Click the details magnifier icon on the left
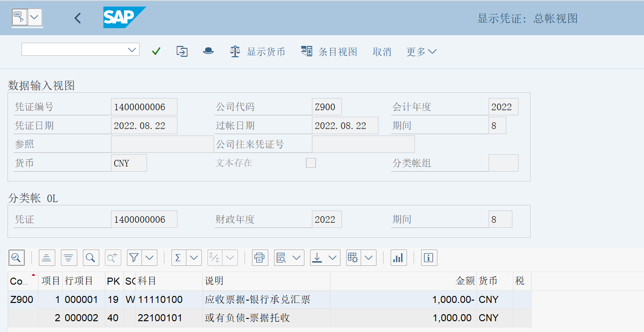644x332 pixels. [16, 257]
